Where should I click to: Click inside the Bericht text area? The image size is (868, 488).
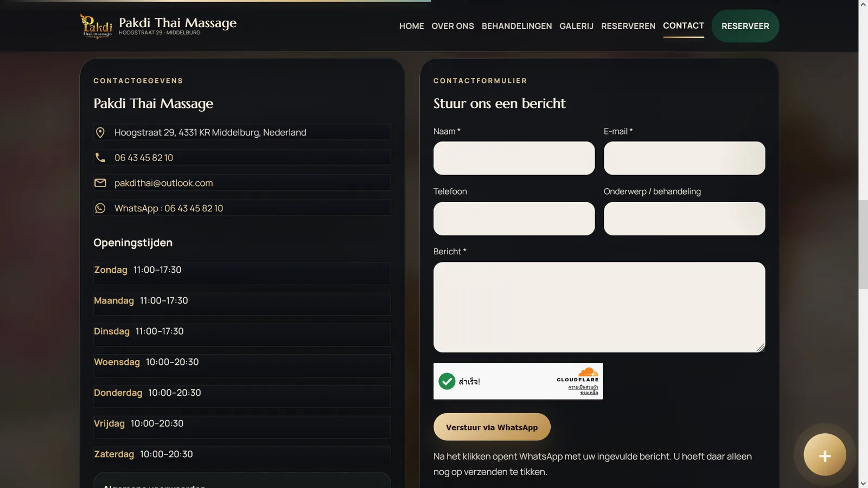click(599, 307)
